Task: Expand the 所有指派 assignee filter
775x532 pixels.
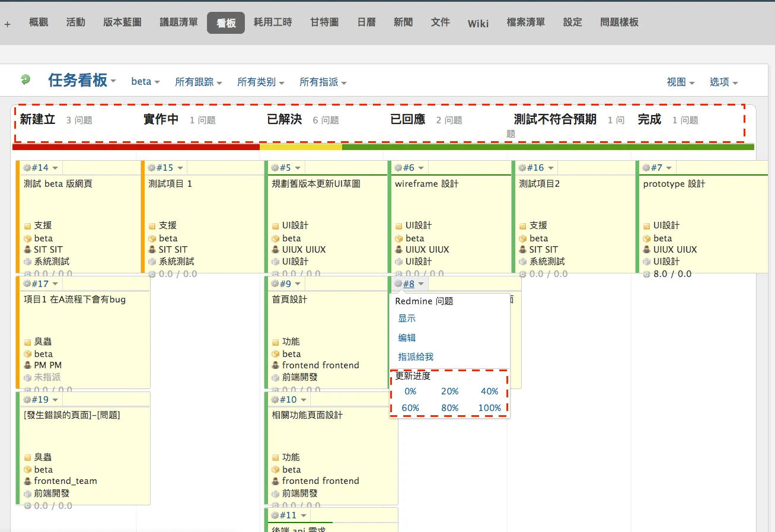Action: pyautogui.click(x=323, y=82)
